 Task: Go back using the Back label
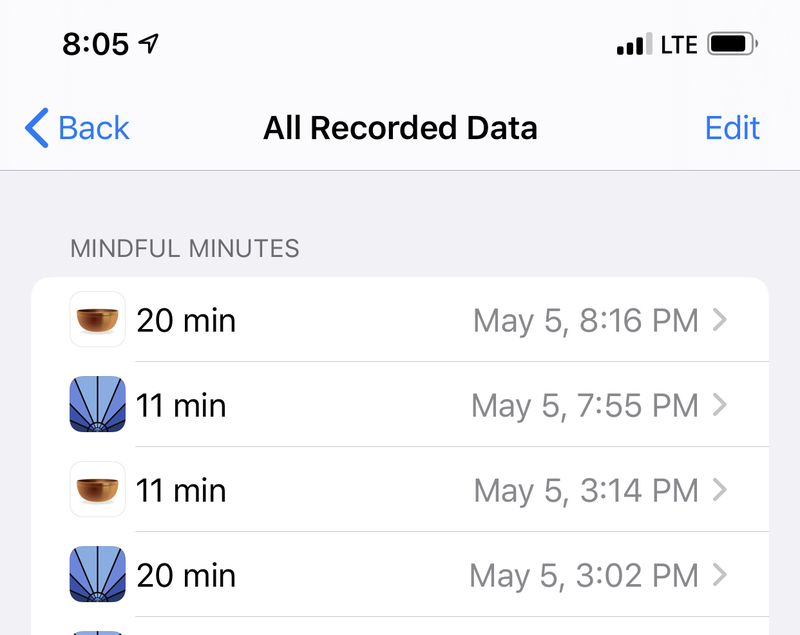(x=94, y=128)
